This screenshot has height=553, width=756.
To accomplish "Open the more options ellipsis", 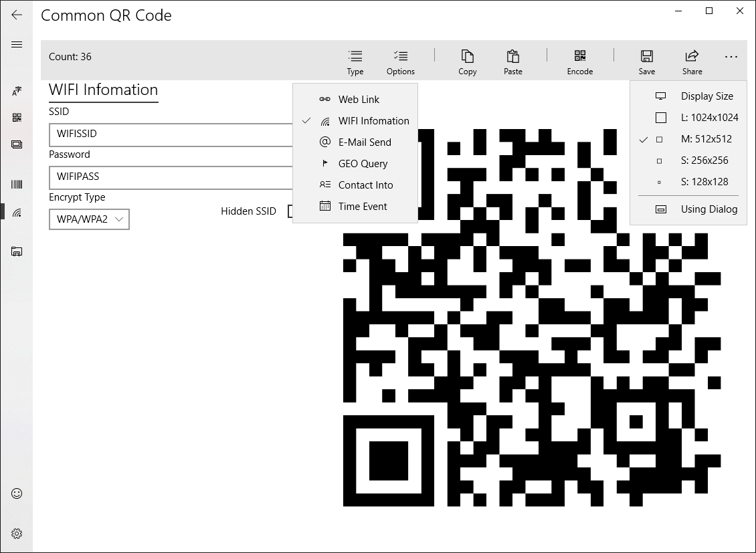I will pyautogui.click(x=731, y=57).
